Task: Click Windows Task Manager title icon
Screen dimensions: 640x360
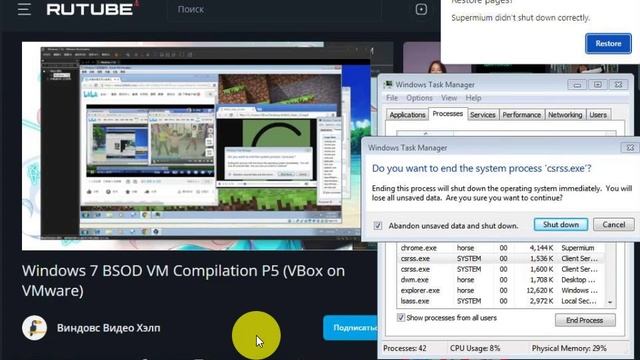Action: (388, 84)
